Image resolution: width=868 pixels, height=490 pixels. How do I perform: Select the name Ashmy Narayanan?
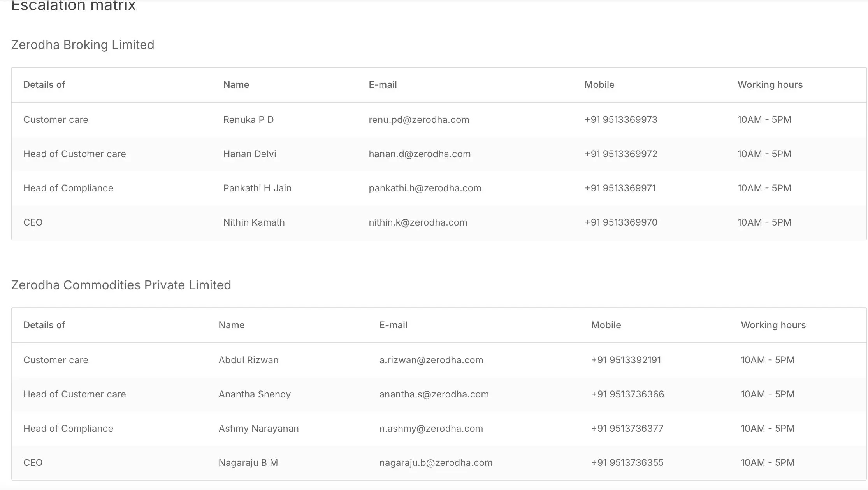(x=258, y=429)
